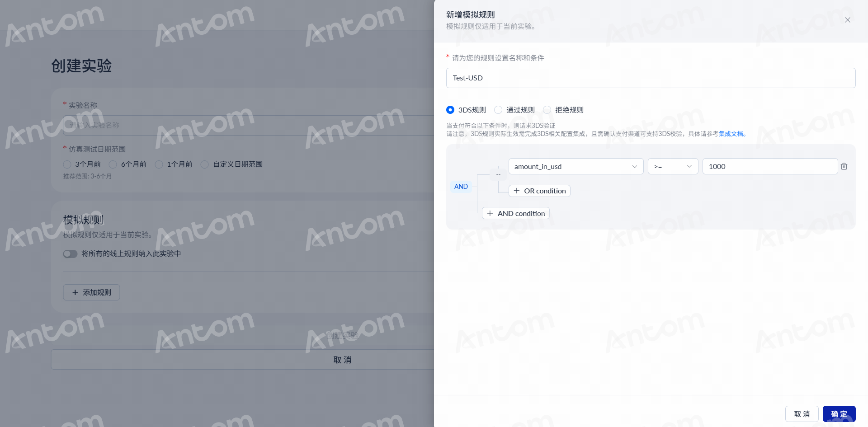This screenshot has height=427, width=868.
Task: Choose 3个月前 date range option
Action: [67, 164]
